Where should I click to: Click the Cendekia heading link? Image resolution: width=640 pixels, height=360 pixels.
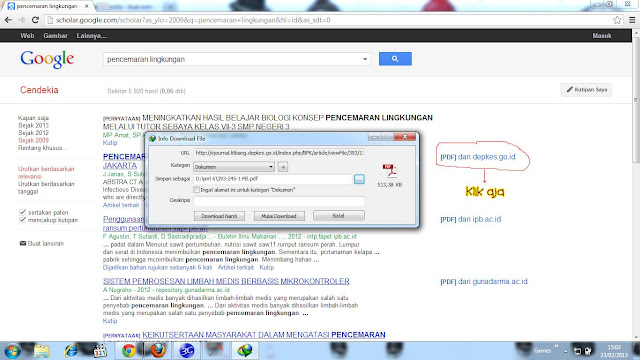39,90
